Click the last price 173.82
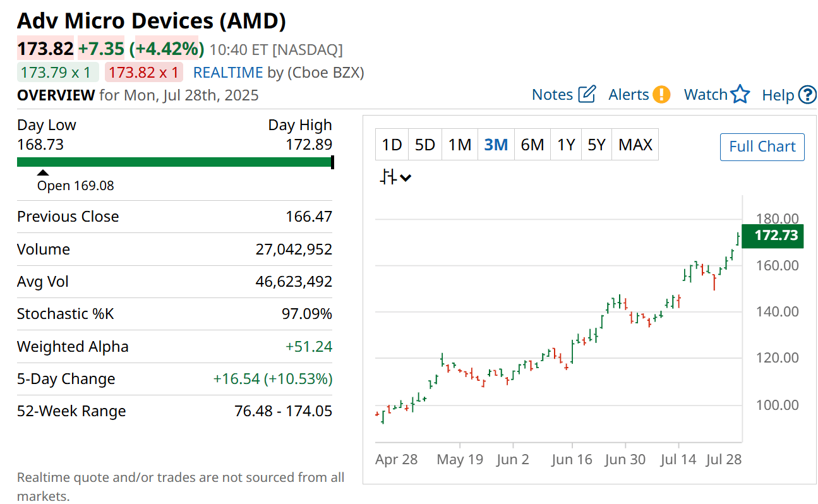The width and height of the screenshot is (818, 504). (45, 49)
